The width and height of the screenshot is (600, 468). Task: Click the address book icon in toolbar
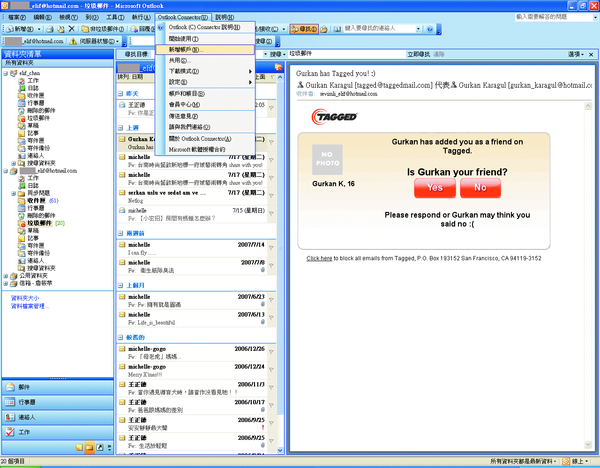click(x=337, y=29)
